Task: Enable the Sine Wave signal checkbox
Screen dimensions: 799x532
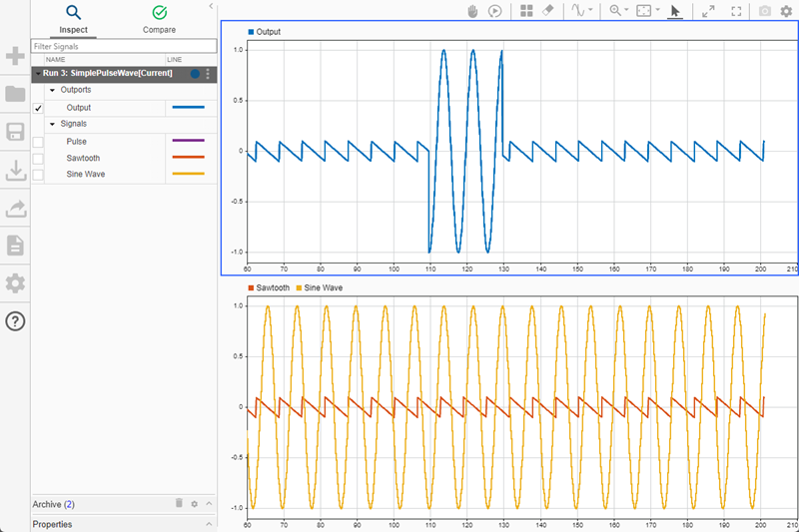Action: (x=38, y=175)
